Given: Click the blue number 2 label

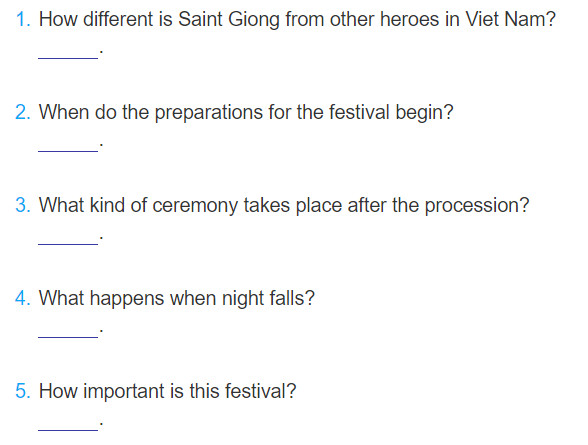Looking at the screenshot, I should tap(23, 112).
